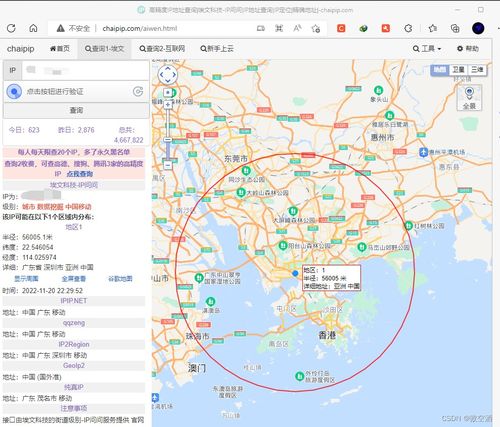Select the 纬度: 22.546054 latitude text
This screenshot has width=500, height=427.
point(28,247)
